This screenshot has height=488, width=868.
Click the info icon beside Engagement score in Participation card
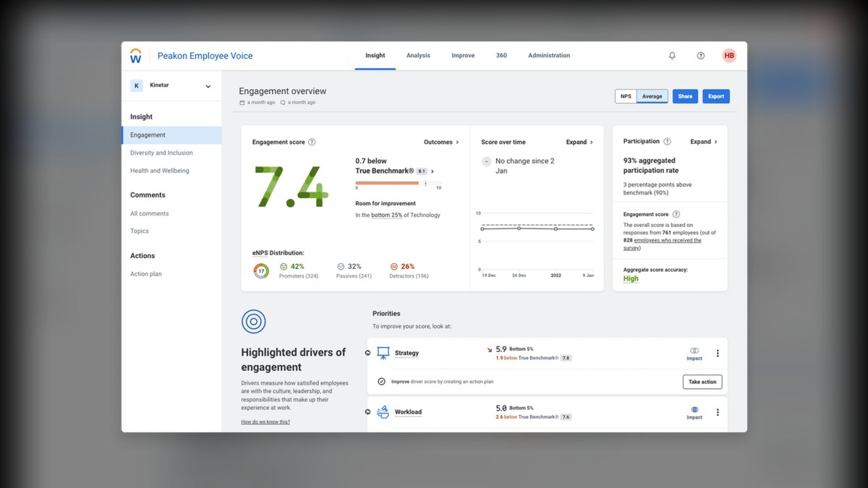click(x=676, y=215)
